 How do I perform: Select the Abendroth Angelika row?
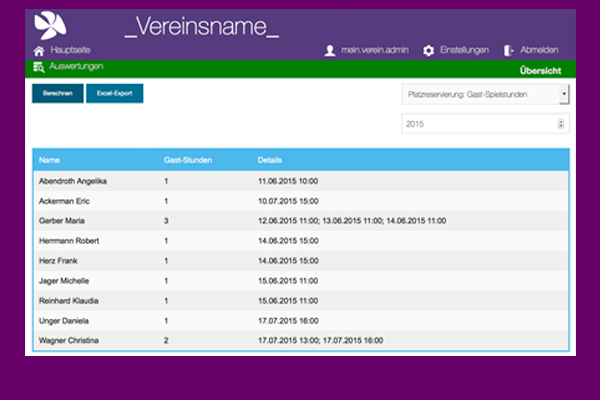point(301,181)
